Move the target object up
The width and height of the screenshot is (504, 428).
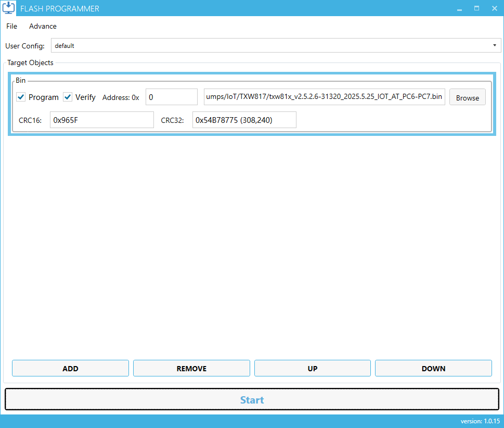click(313, 369)
